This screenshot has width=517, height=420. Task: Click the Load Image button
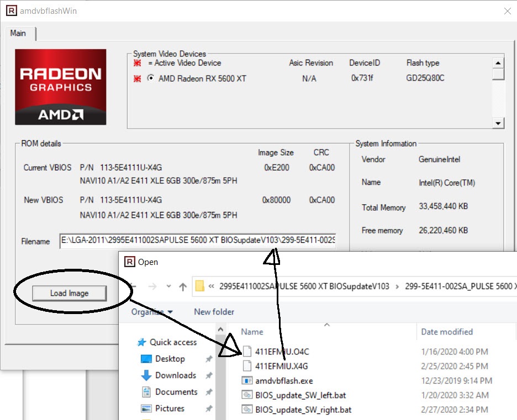69,293
